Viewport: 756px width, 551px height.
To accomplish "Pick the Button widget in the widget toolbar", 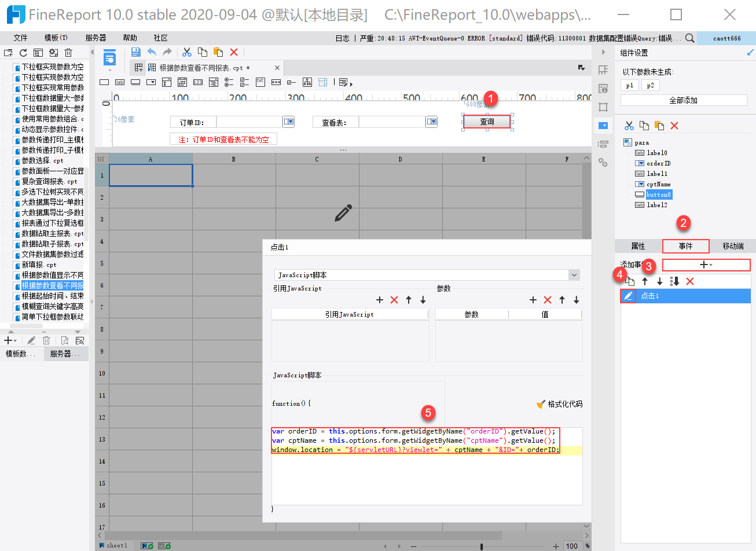I will coord(135,82).
